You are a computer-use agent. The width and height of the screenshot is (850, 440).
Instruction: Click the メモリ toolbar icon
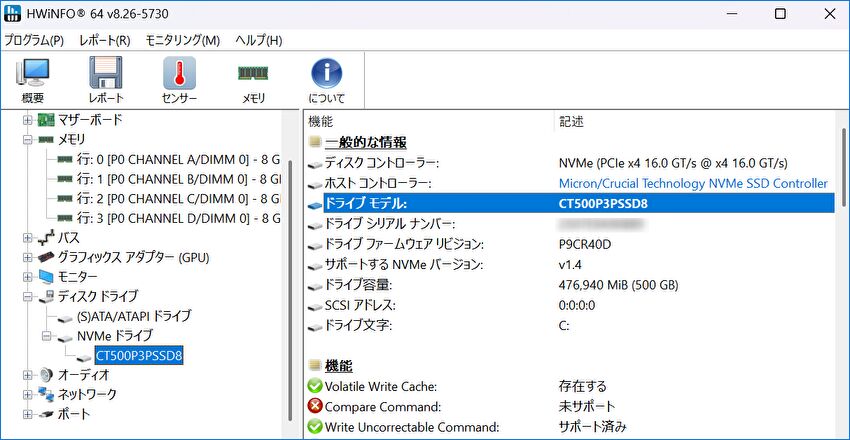point(253,73)
